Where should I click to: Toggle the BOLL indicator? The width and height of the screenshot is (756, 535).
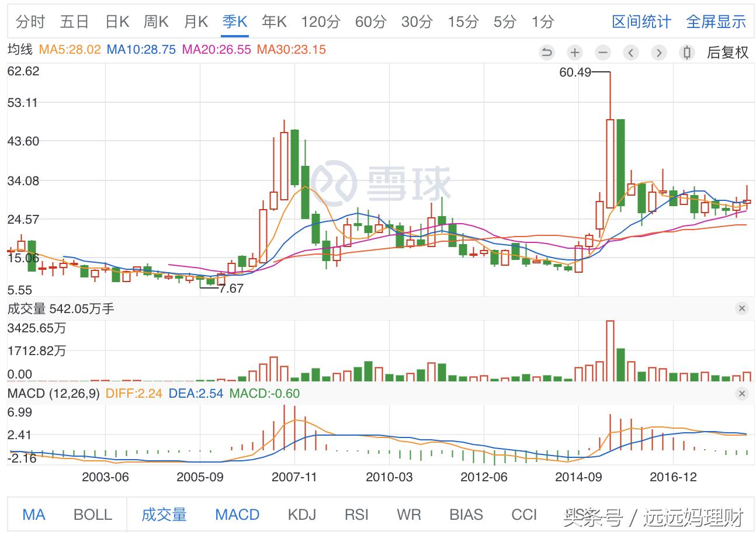91,515
